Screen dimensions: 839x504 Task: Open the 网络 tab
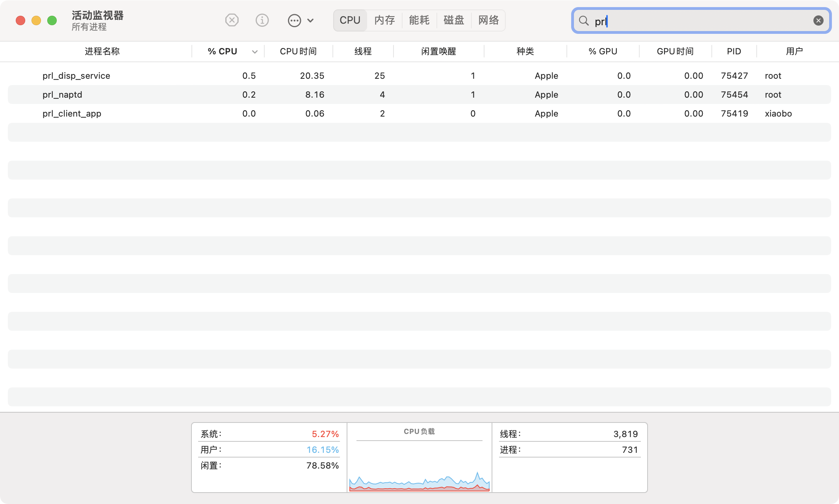pos(488,20)
